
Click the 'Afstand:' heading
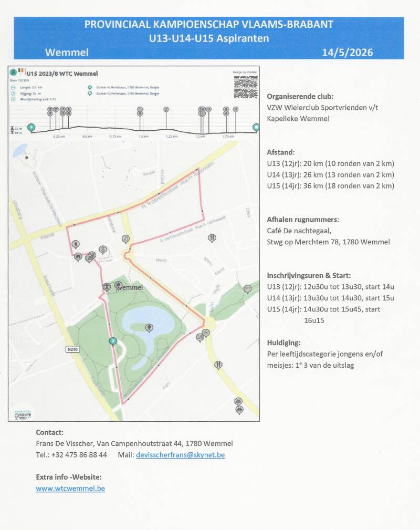[281, 152]
